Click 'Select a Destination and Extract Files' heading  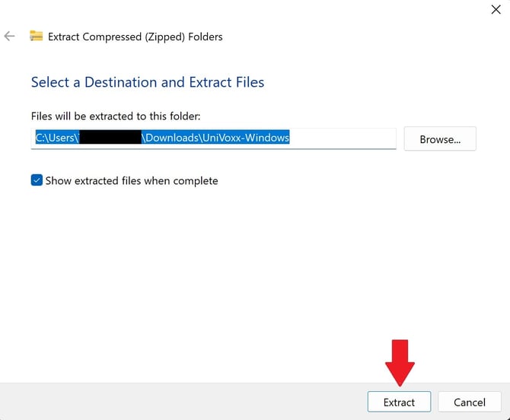148,82
